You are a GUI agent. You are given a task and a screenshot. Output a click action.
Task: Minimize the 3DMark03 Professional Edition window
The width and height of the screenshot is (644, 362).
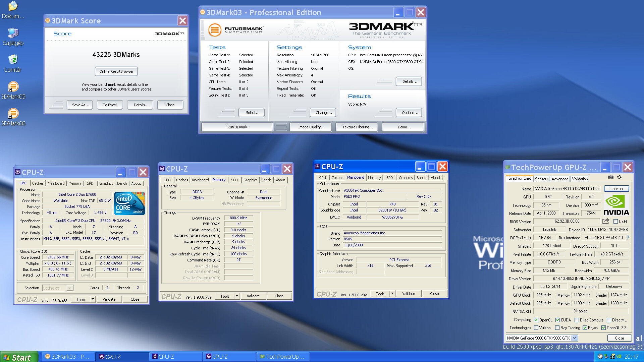pyautogui.click(x=398, y=12)
